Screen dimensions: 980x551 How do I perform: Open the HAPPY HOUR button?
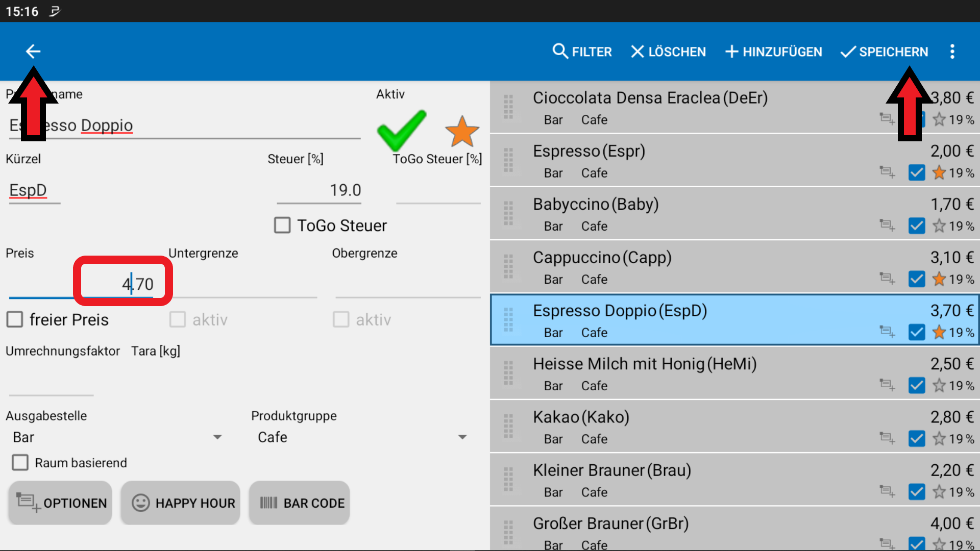(181, 503)
